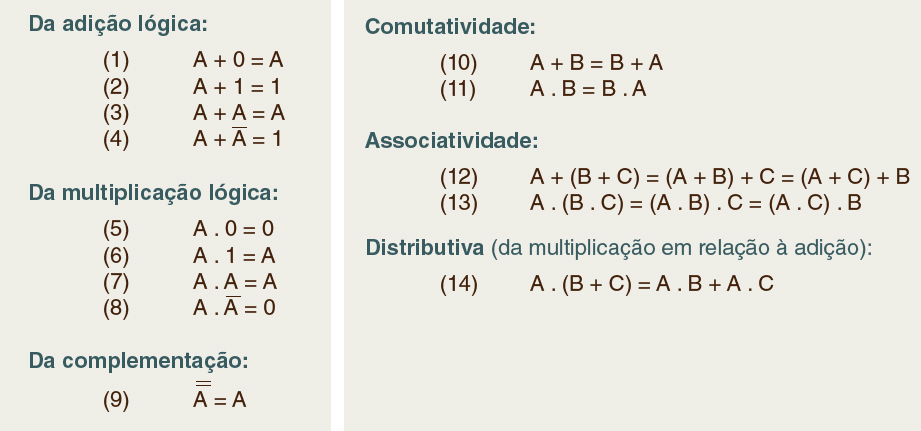This screenshot has height=431, width=921.
Task: Click the "Da multiplicação lógica" heading
Action: (x=153, y=192)
